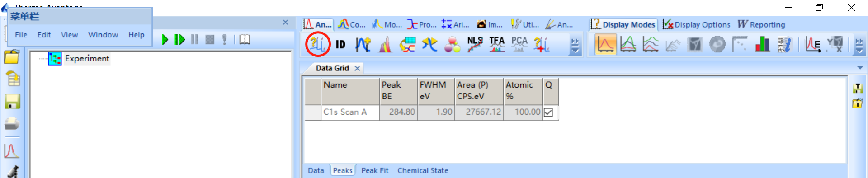This screenshot has height=178, width=868.
Task: Click the table with arrows toolbar icon
Action: click(407, 44)
